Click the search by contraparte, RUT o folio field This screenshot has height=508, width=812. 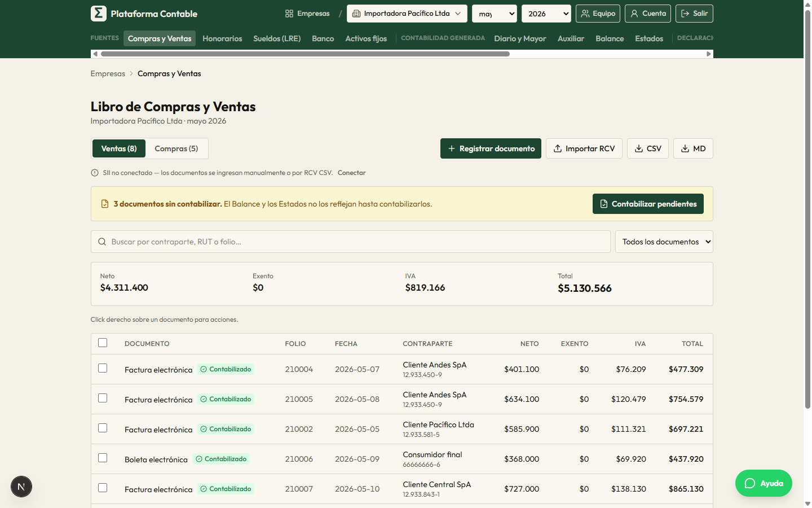pyautogui.click(x=351, y=242)
